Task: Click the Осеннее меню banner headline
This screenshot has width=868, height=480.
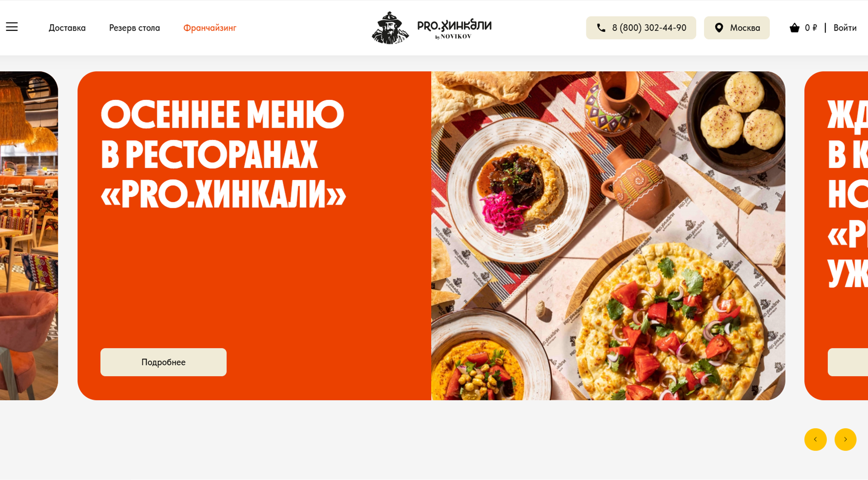Action: tap(223, 154)
